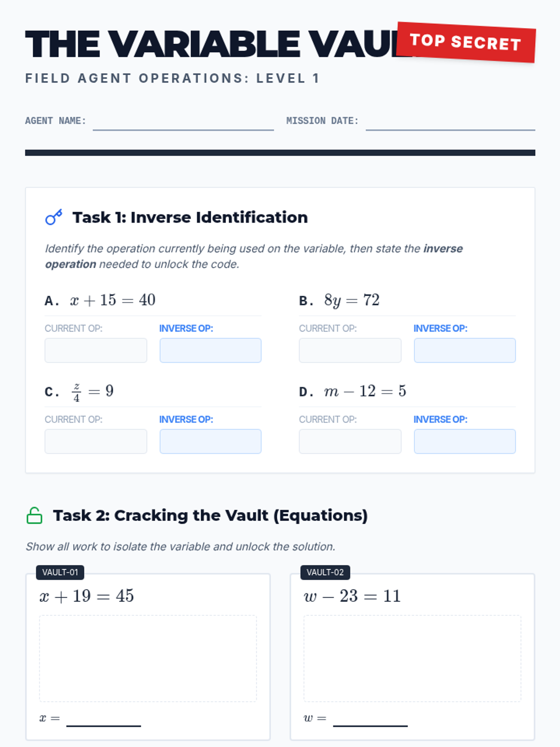This screenshot has width=560, height=747.
Task: Select Inverse Op box for problem B
Action: pos(465,350)
